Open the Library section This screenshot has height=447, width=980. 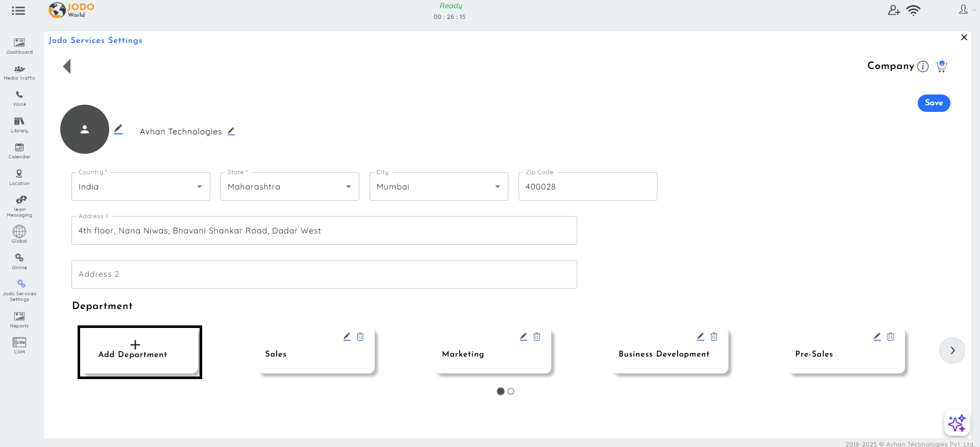click(19, 125)
